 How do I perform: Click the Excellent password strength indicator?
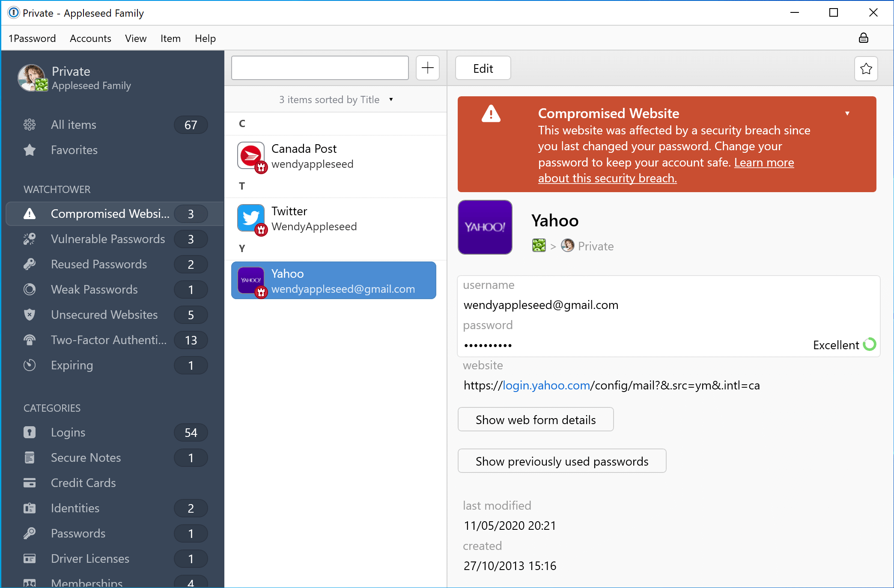[844, 344]
